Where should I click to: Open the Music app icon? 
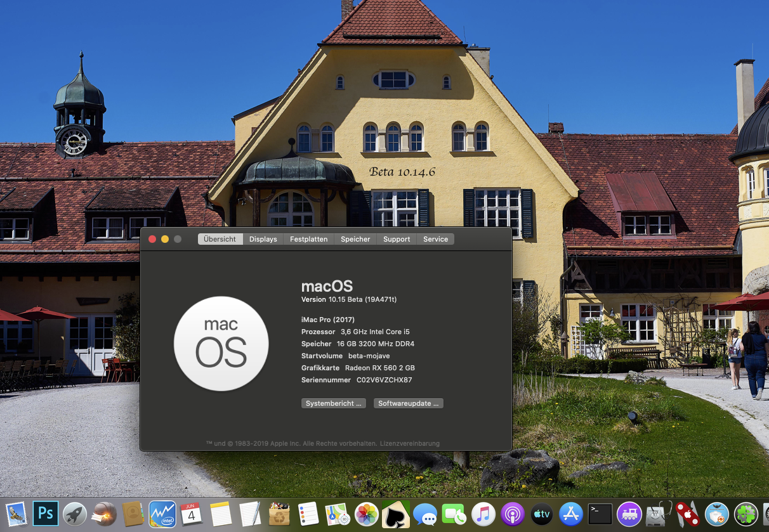(x=483, y=514)
